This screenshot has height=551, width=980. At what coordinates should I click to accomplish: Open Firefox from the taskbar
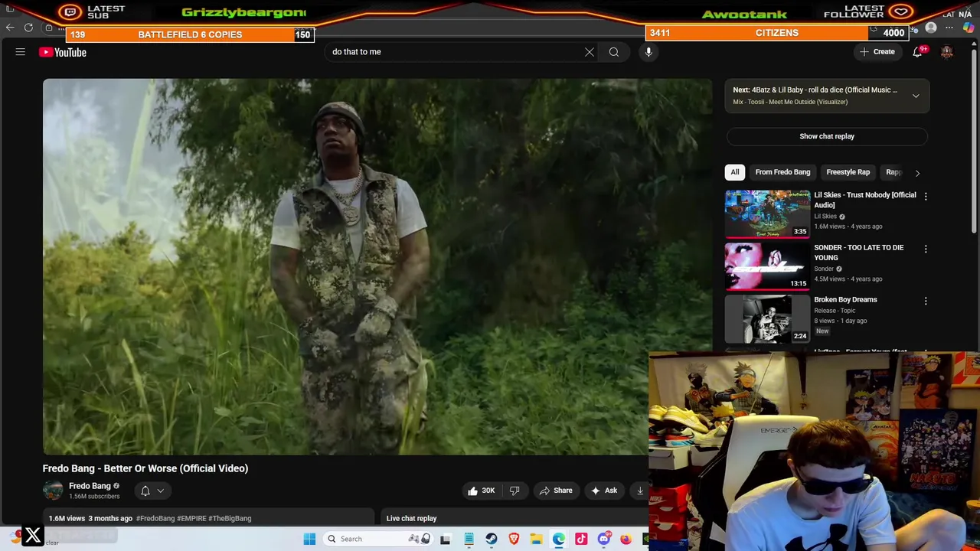(626, 539)
